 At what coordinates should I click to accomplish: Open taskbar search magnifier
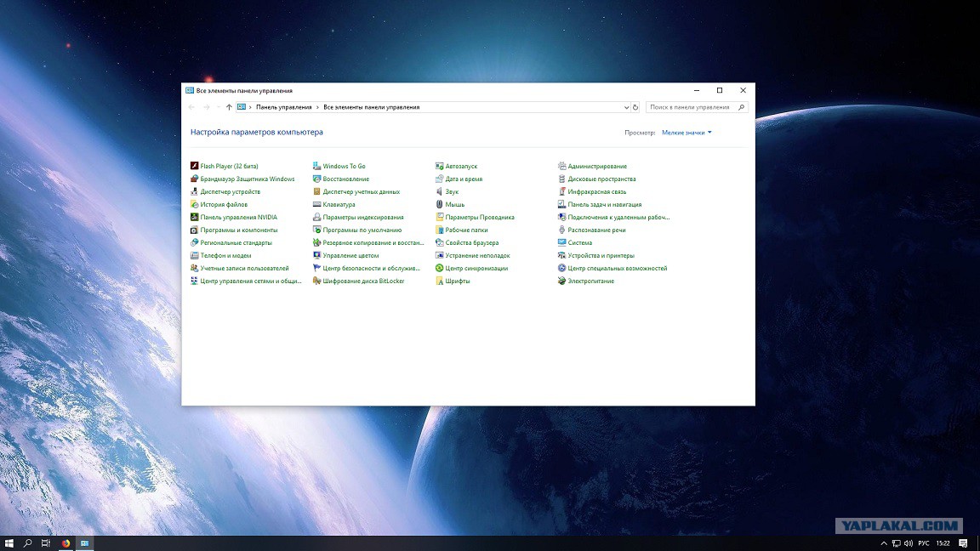pyautogui.click(x=27, y=543)
